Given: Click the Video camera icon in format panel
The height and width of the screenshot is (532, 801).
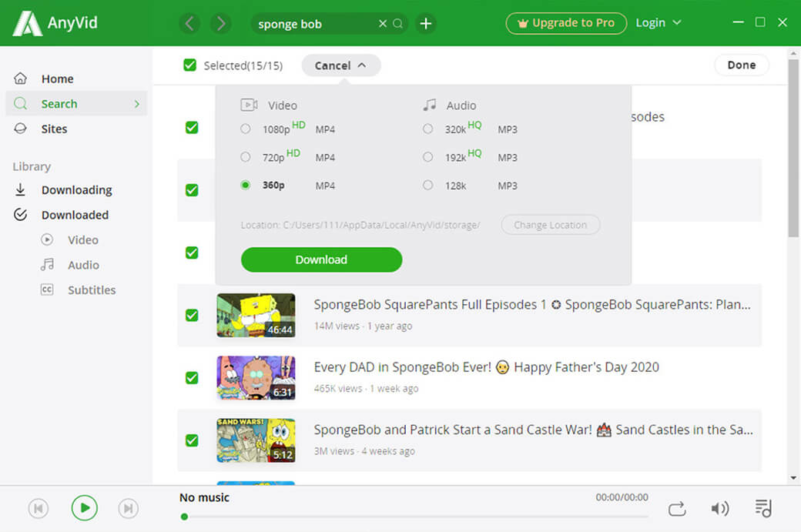Looking at the screenshot, I should click(x=250, y=105).
